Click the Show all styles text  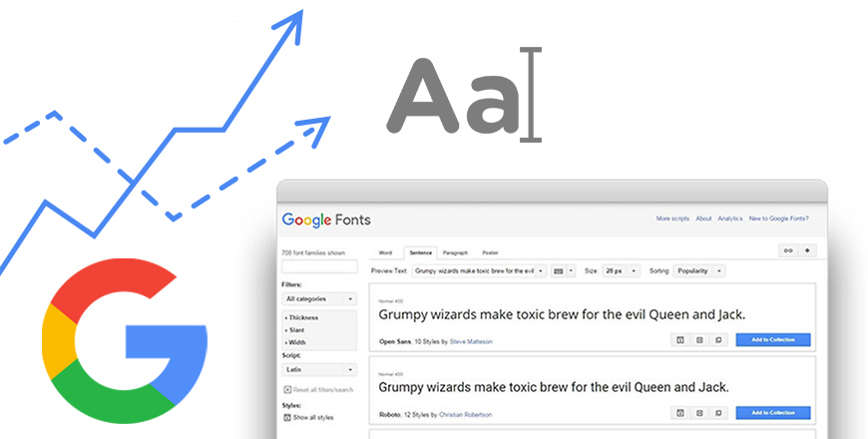tap(313, 417)
